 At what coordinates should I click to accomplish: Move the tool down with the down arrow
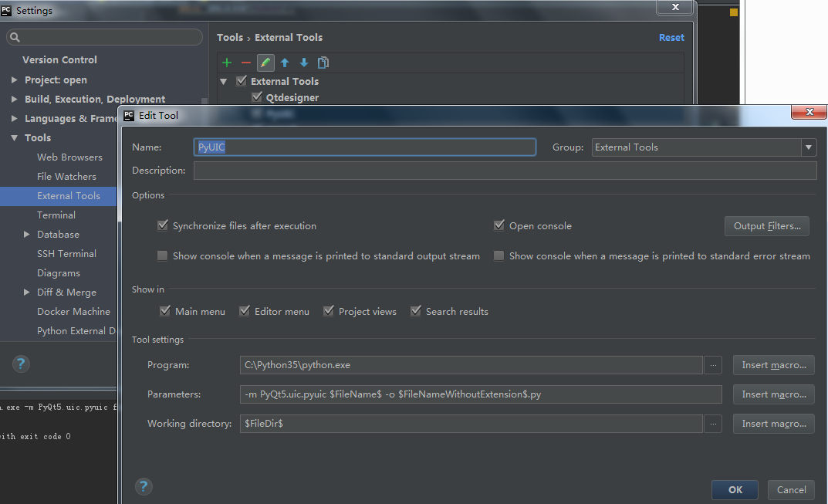(x=303, y=63)
